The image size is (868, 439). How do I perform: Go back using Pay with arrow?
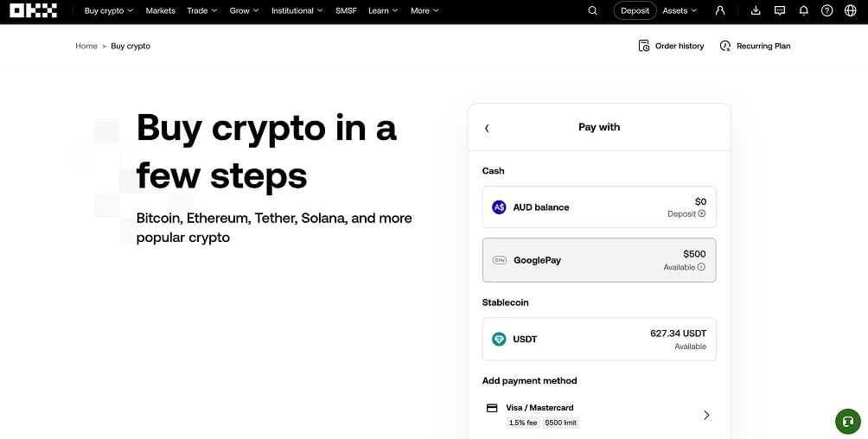point(487,128)
